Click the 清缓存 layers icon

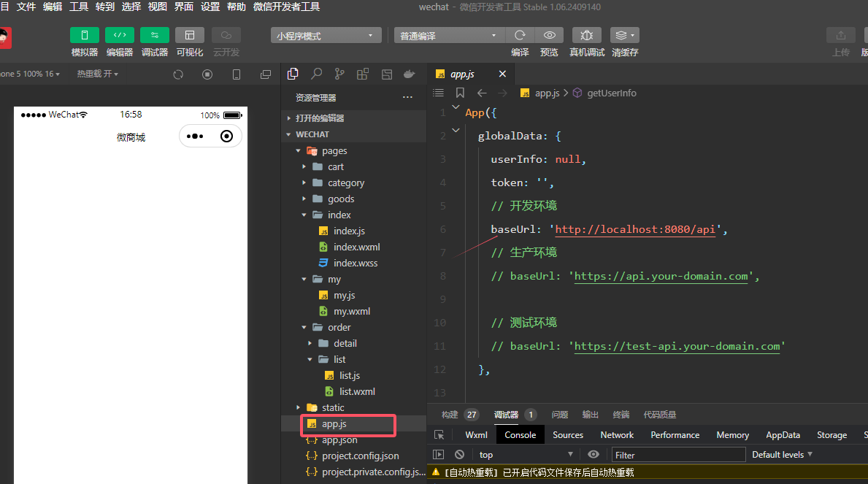coord(624,35)
